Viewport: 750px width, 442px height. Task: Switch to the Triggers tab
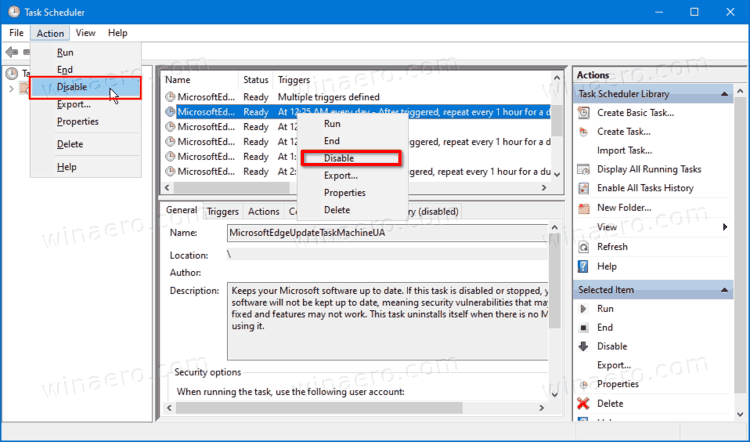[222, 211]
